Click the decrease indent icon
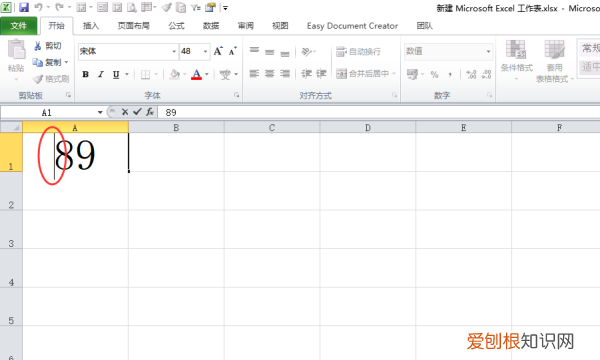This screenshot has height=360, width=600. (x=307, y=73)
